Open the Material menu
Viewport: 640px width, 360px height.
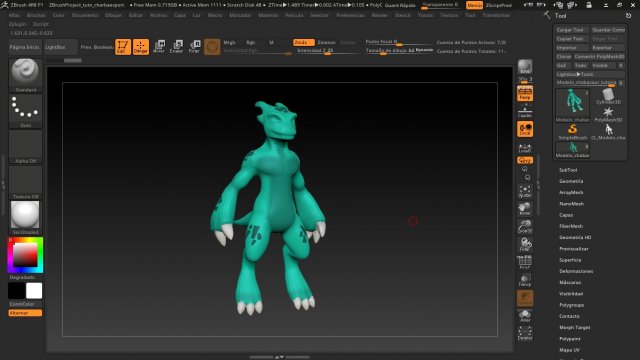(268, 15)
